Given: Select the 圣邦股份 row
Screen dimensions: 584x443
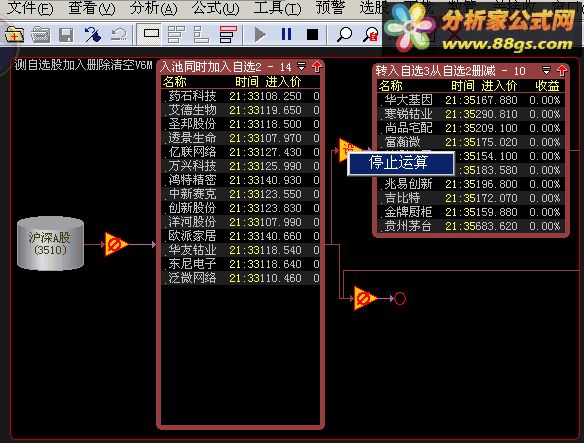Looking at the screenshot, I should click(241, 124).
